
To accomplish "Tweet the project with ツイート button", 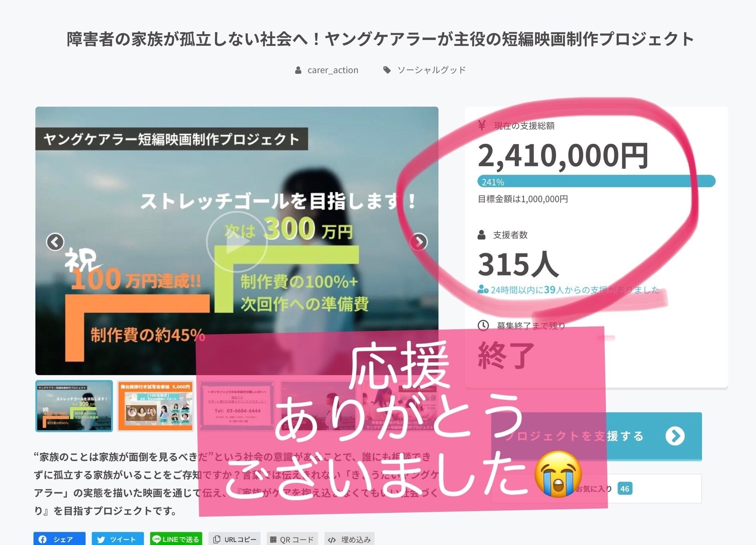I will tap(118, 539).
